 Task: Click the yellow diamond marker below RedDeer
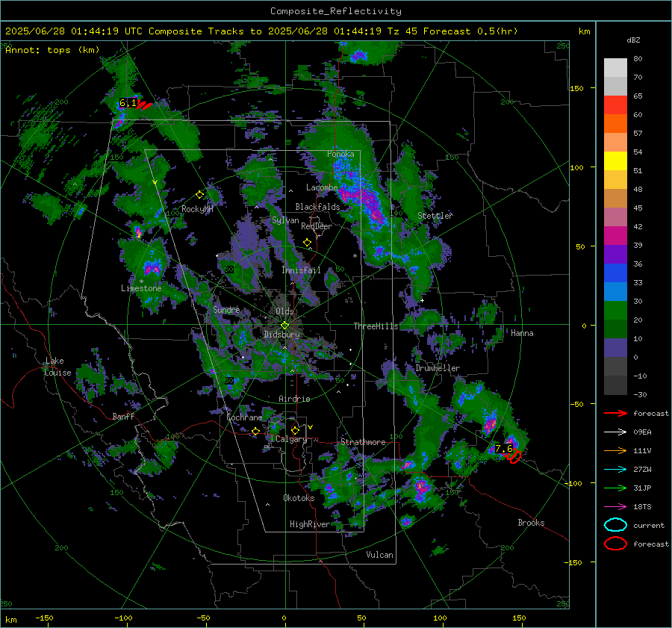(308, 243)
